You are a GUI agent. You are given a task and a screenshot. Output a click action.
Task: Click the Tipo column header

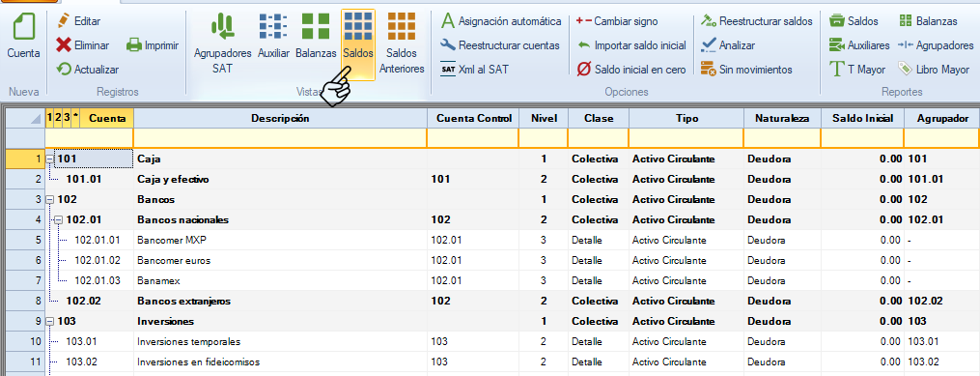click(x=686, y=118)
